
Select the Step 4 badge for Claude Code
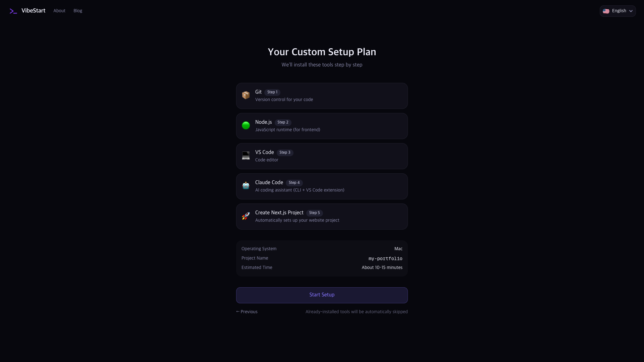[x=294, y=183]
